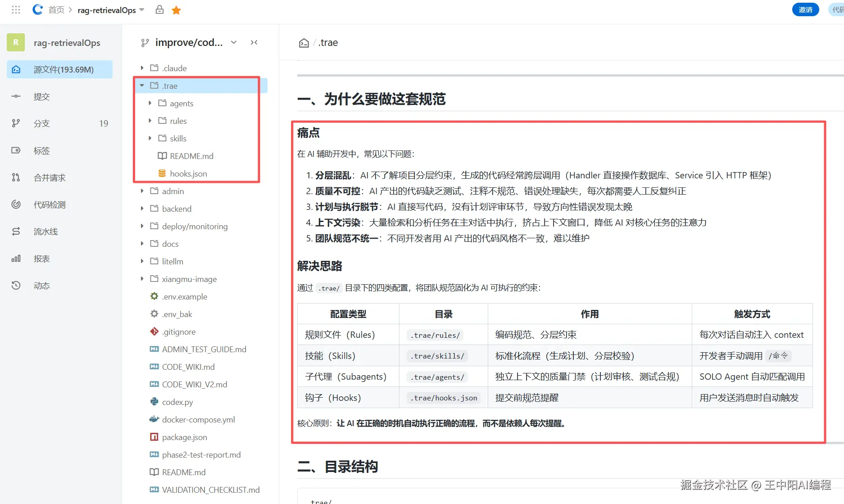Open the apps grid menu icon
This screenshot has width=844, height=504.
[x=16, y=9]
